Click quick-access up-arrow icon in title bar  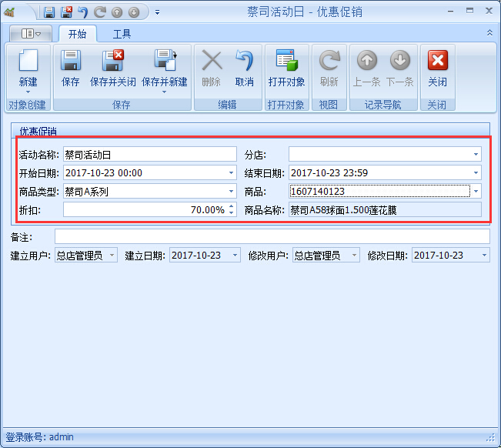(x=117, y=12)
